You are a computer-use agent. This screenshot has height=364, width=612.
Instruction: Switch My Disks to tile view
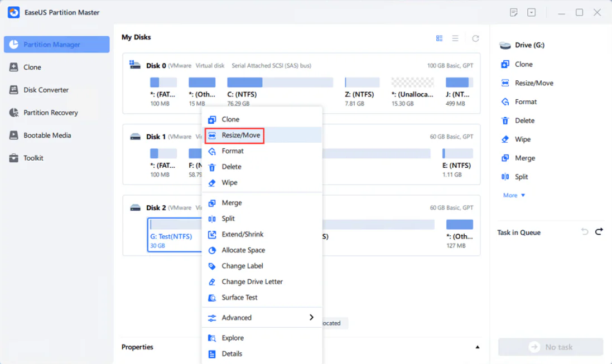pos(439,38)
